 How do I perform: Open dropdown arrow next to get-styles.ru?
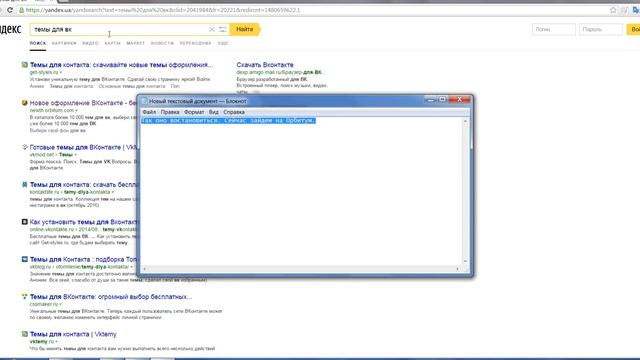tap(61, 73)
